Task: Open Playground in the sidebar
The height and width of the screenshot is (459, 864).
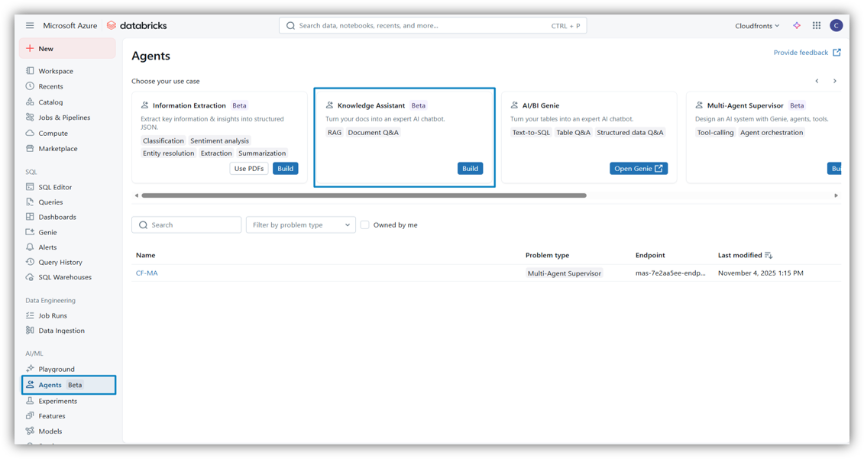Action: pyautogui.click(x=56, y=369)
